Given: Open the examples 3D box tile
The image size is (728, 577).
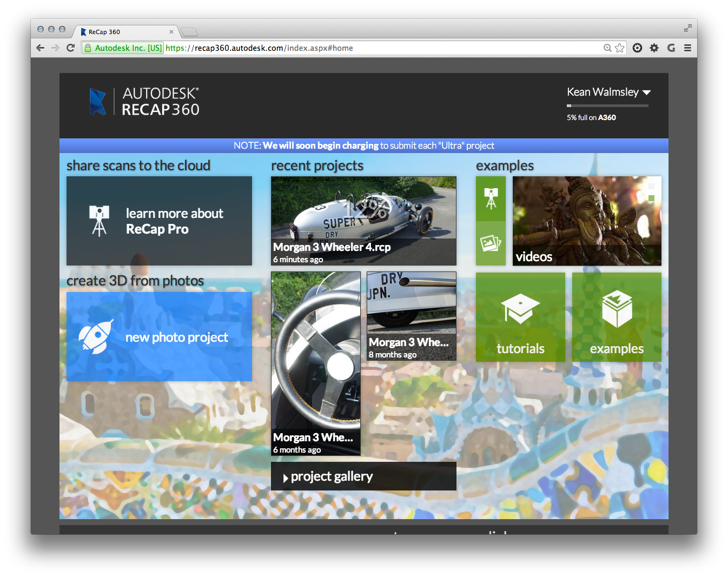Looking at the screenshot, I should pyautogui.click(x=617, y=317).
